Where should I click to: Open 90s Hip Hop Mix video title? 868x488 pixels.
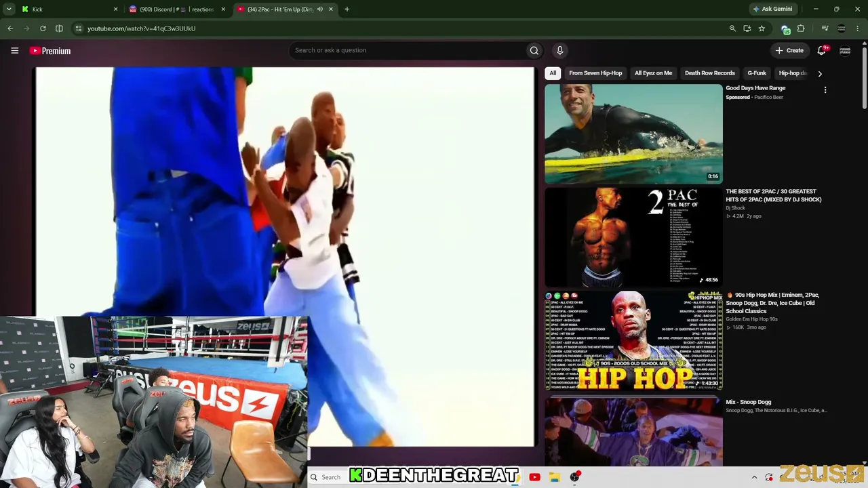pyautogui.click(x=773, y=303)
